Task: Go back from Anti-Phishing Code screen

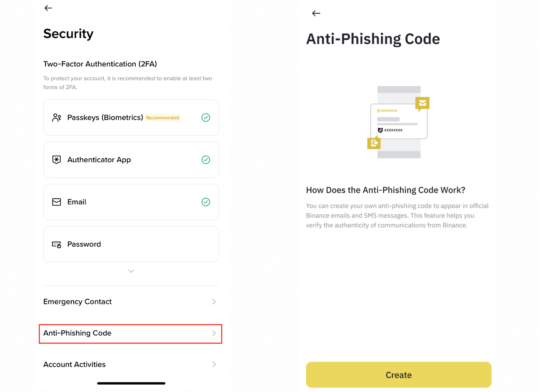Action: pyautogui.click(x=316, y=13)
